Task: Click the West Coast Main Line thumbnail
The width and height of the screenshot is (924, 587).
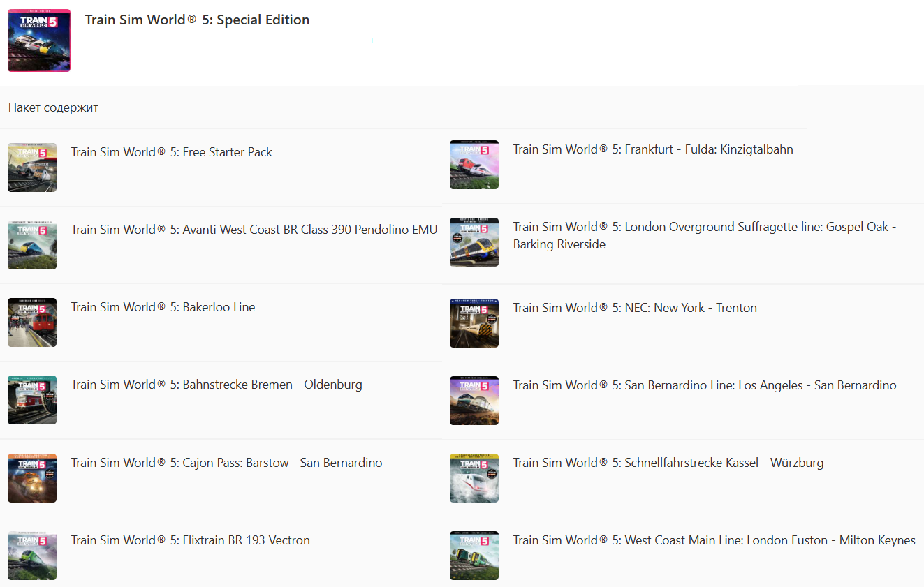Action: tap(474, 556)
